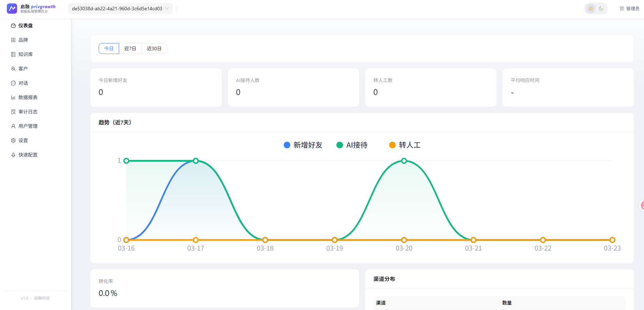Image resolution: width=644 pixels, height=310 pixels.
Task: Select the 近7日 time range tab
Action: point(130,49)
